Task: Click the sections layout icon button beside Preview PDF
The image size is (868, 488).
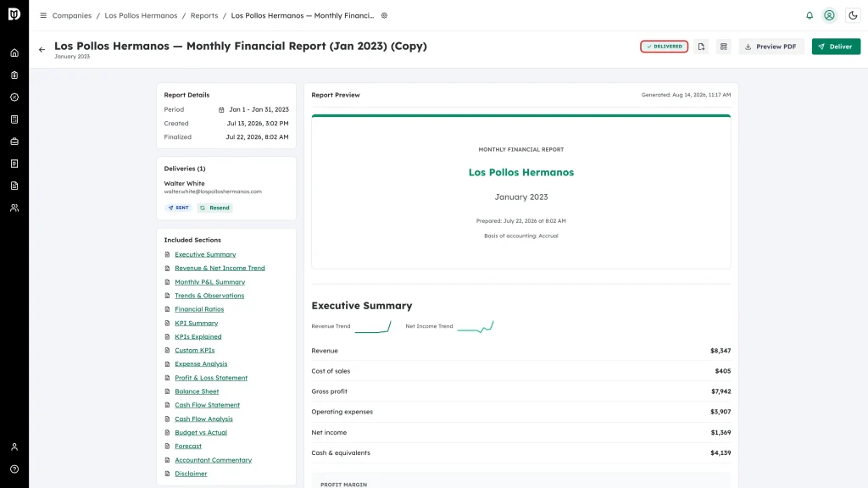Action: point(724,47)
